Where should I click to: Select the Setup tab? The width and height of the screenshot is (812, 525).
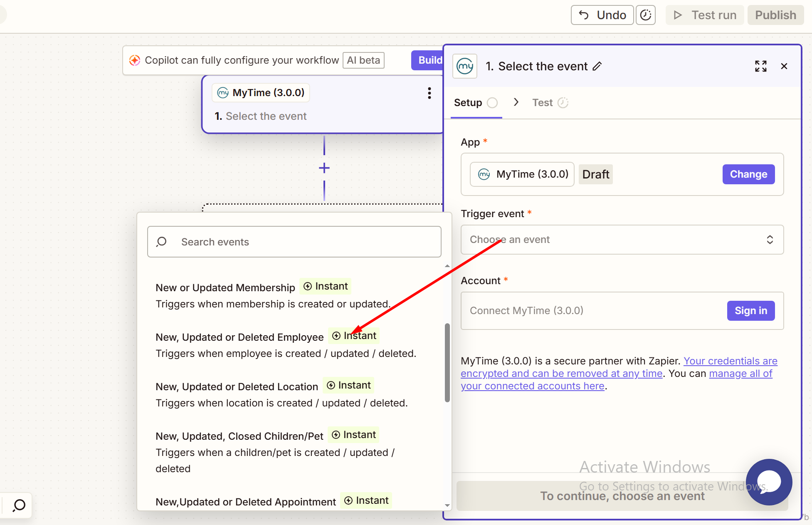468,103
